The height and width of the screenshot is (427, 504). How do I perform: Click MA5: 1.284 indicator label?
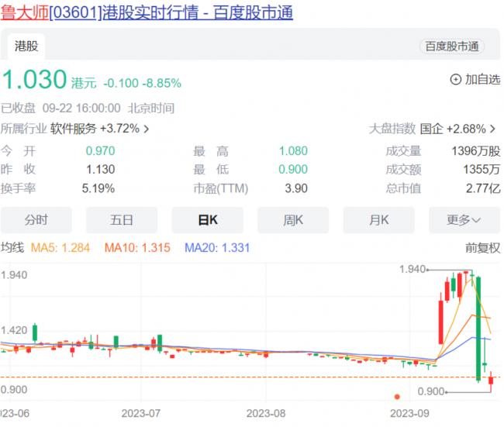pyautogui.click(x=60, y=248)
